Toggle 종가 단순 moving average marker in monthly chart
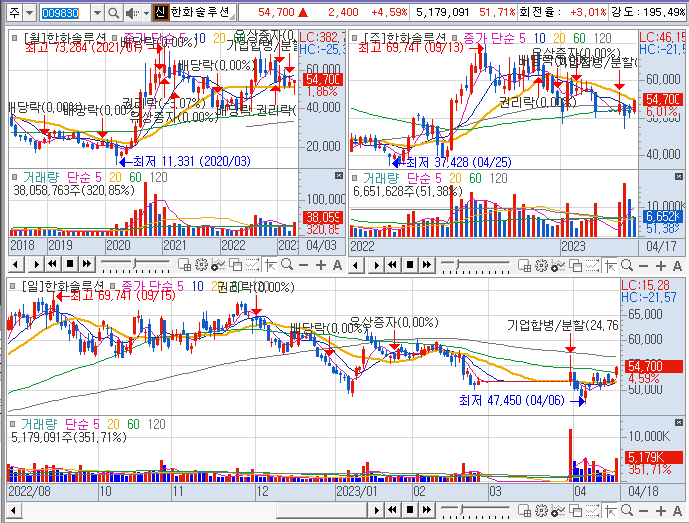The height and width of the screenshot is (523, 689). 114,38
